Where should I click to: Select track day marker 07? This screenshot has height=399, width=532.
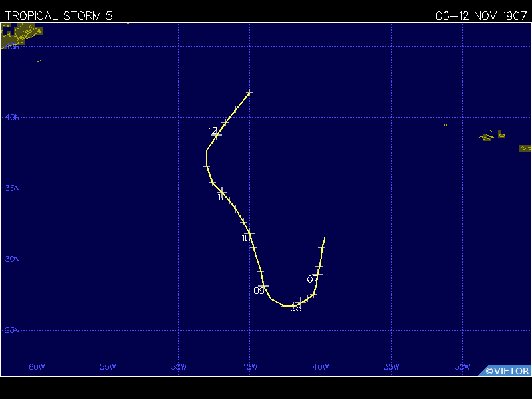[x=312, y=279]
